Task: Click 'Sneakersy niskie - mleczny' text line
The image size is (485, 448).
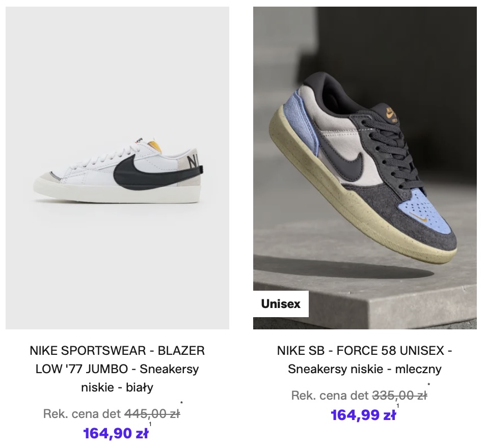Action: tap(365, 369)
